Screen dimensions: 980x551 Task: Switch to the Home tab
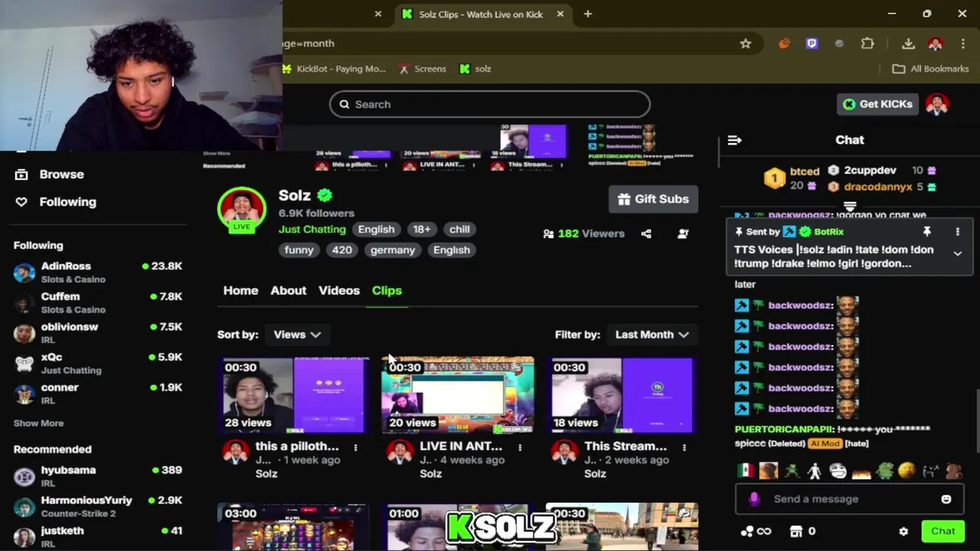[240, 291]
